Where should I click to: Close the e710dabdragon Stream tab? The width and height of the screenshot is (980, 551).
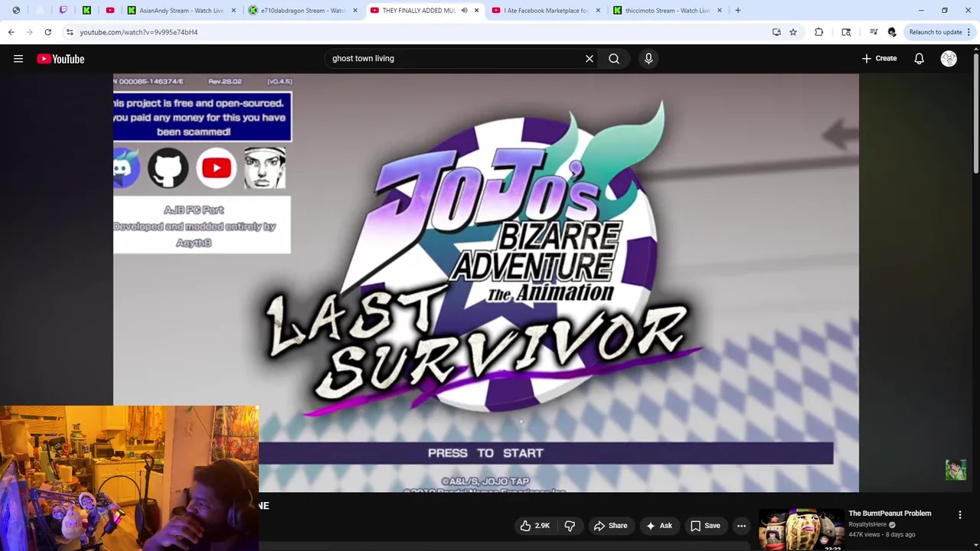click(x=355, y=11)
